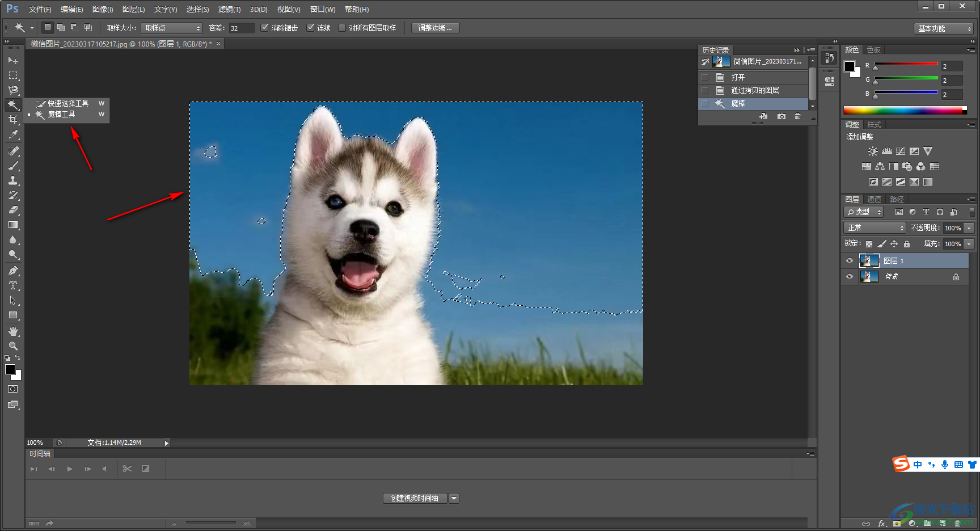Screen dimensions: 980x531
Task: Select the Eyedropper tool
Action: (x=12, y=135)
